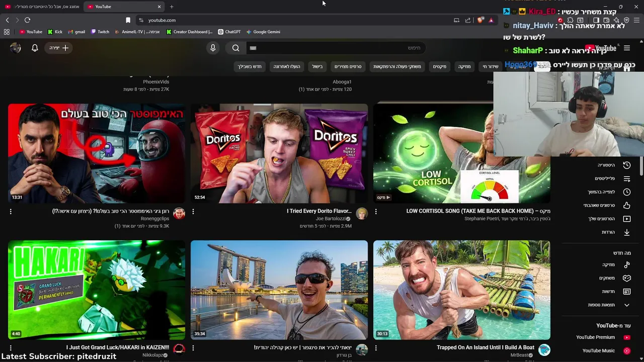Screen dimensions: 644x362
Task: Open the on-screen keyboard icon in search box
Action: (x=253, y=48)
